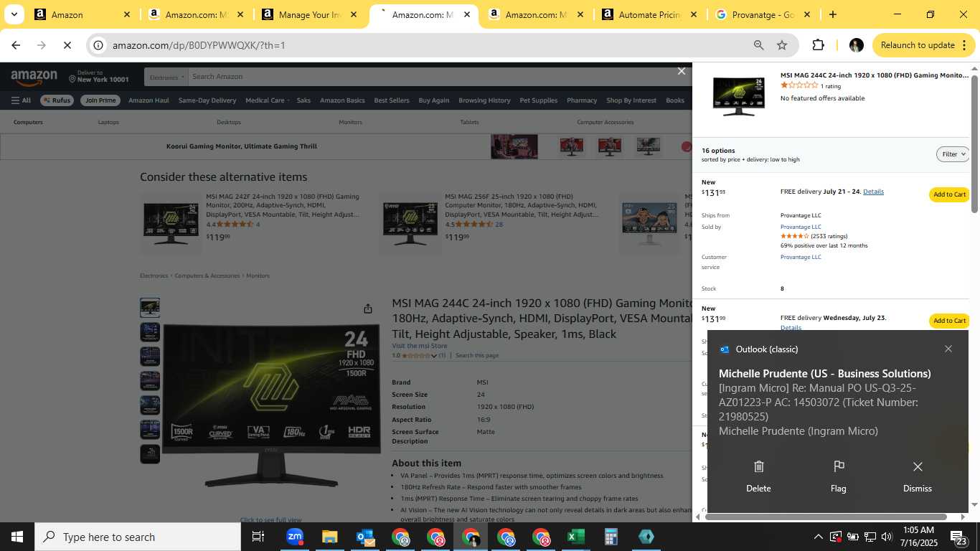
Task: Close the offers side panel with X
Action: click(x=682, y=71)
